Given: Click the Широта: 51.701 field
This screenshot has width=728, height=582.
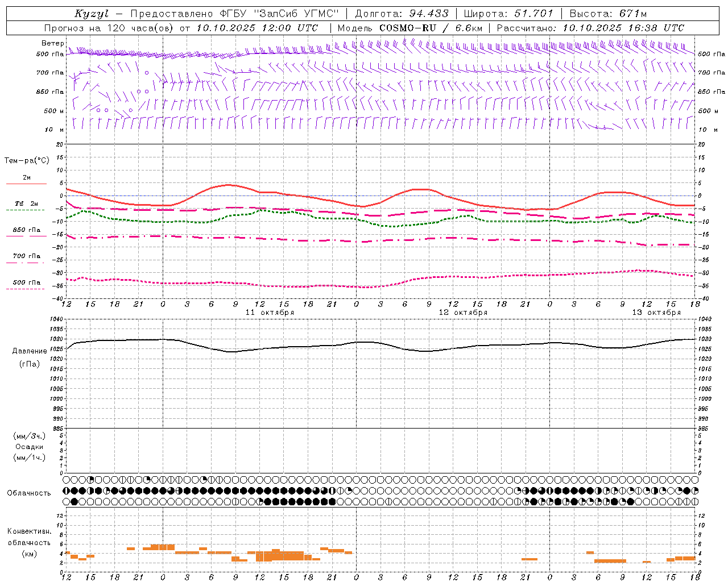Looking at the screenshot, I should point(508,14).
